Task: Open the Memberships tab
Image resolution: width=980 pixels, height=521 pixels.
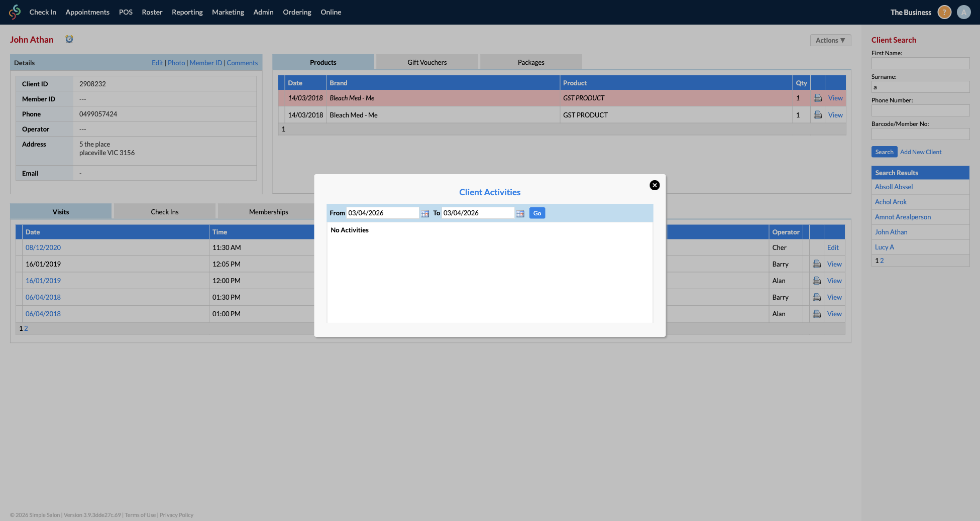Action: coord(268,211)
